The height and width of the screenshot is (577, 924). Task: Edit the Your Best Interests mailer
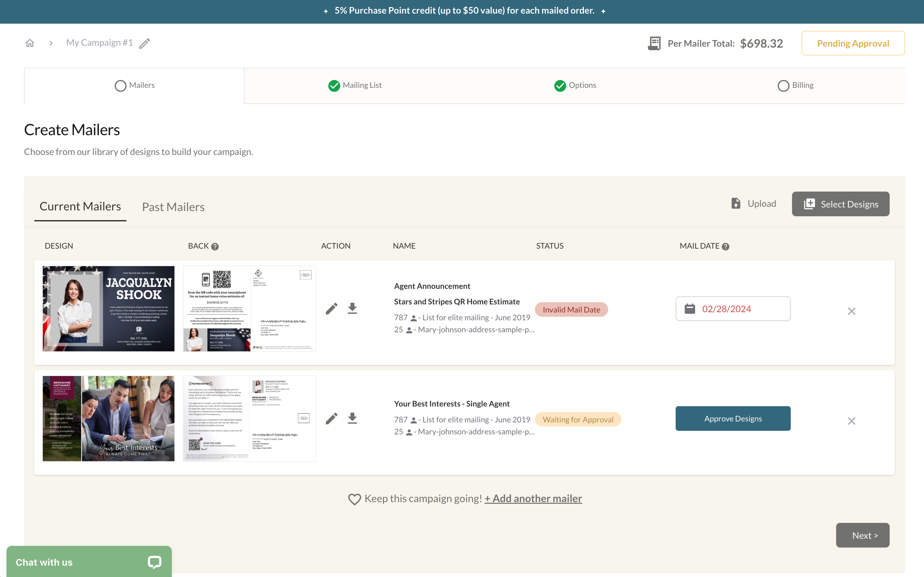(331, 418)
